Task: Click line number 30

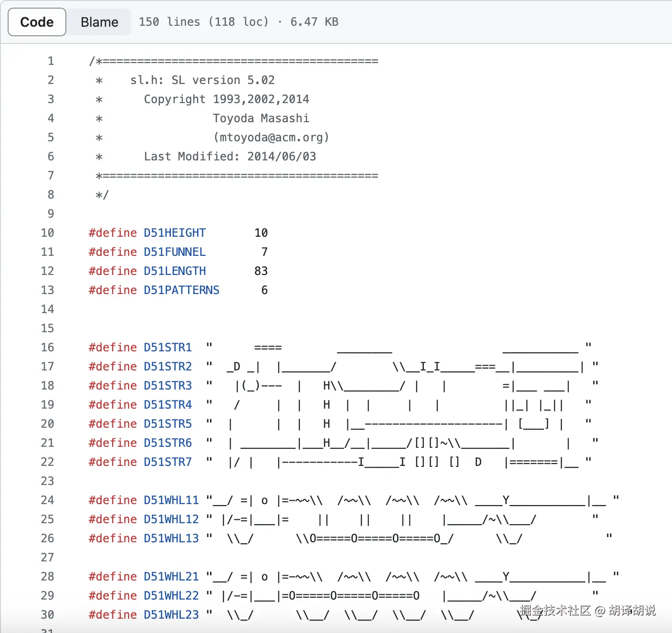Action: [47, 615]
